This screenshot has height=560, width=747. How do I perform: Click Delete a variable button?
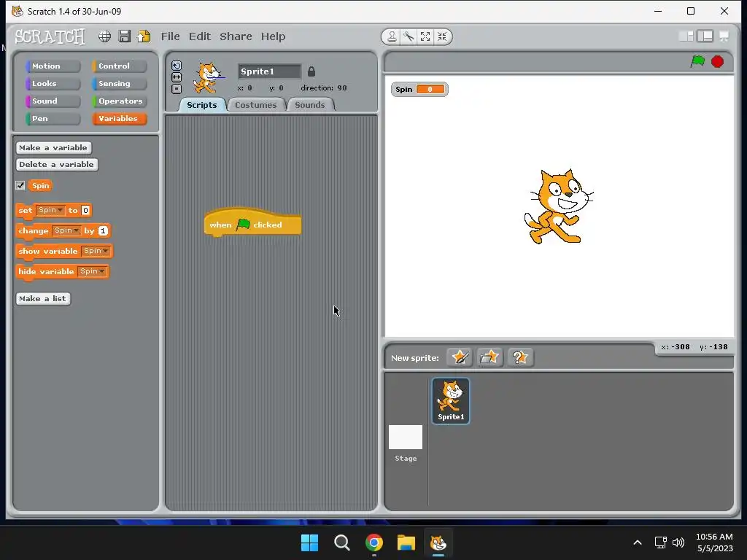click(57, 164)
